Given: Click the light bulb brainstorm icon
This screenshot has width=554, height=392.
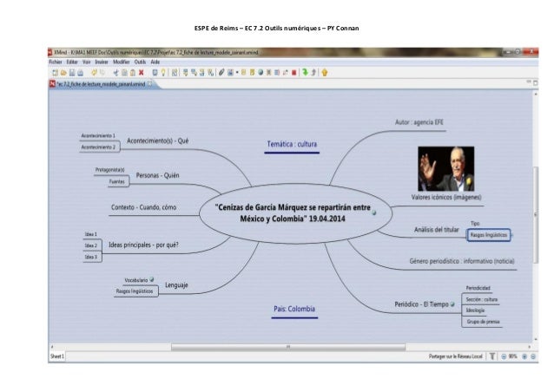Looking at the screenshot, I should coord(163,73).
